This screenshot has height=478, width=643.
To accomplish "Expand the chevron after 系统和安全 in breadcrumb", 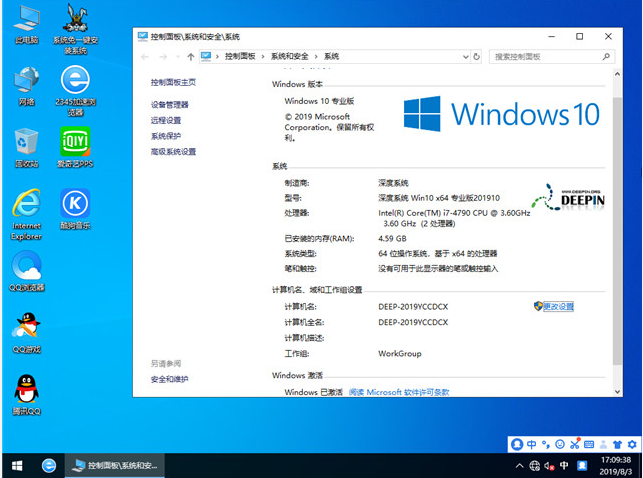I will point(317,56).
